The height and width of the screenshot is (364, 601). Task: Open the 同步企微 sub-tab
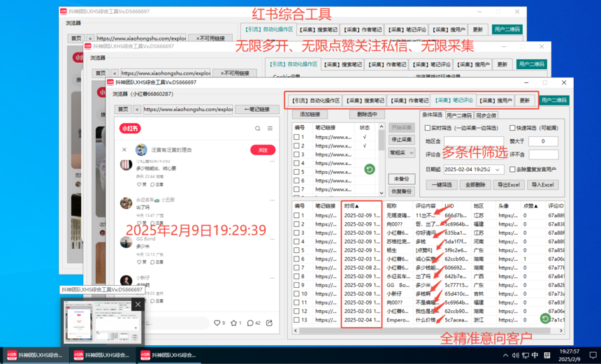click(486, 115)
